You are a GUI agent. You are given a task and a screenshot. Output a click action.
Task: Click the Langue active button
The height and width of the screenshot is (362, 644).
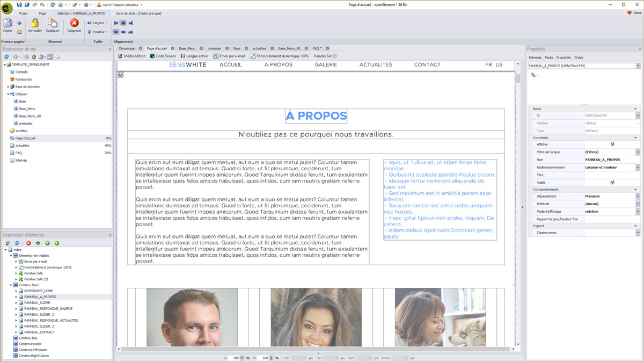click(x=194, y=56)
